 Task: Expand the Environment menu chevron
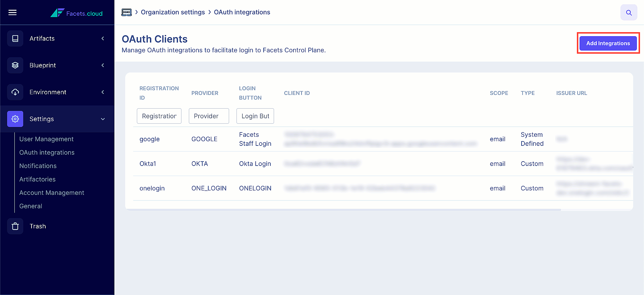(103, 92)
